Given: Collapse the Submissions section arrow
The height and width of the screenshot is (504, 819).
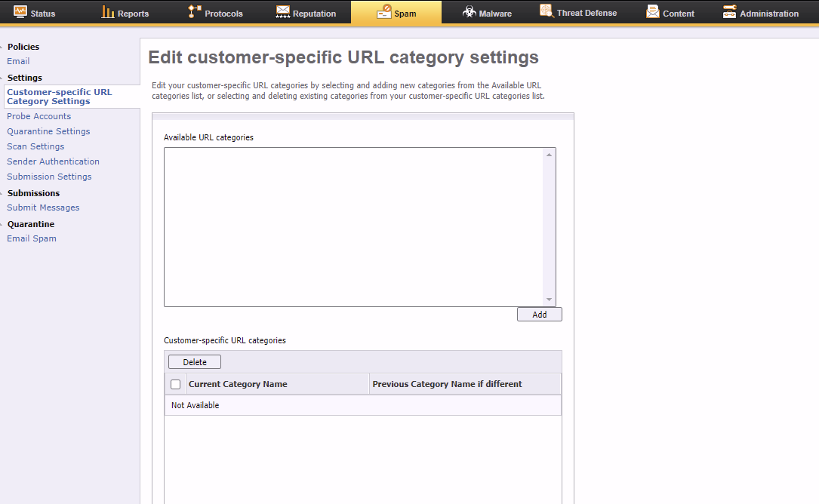Looking at the screenshot, I should click(2, 194).
